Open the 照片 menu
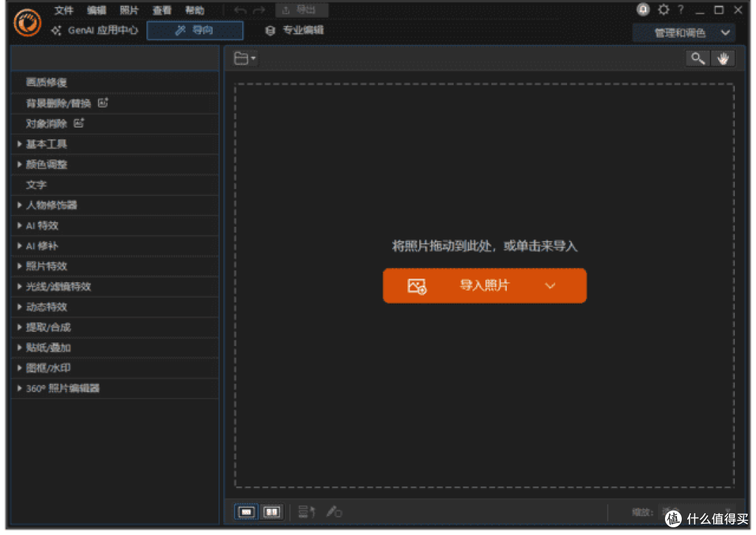756x535 pixels. pos(129,10)
